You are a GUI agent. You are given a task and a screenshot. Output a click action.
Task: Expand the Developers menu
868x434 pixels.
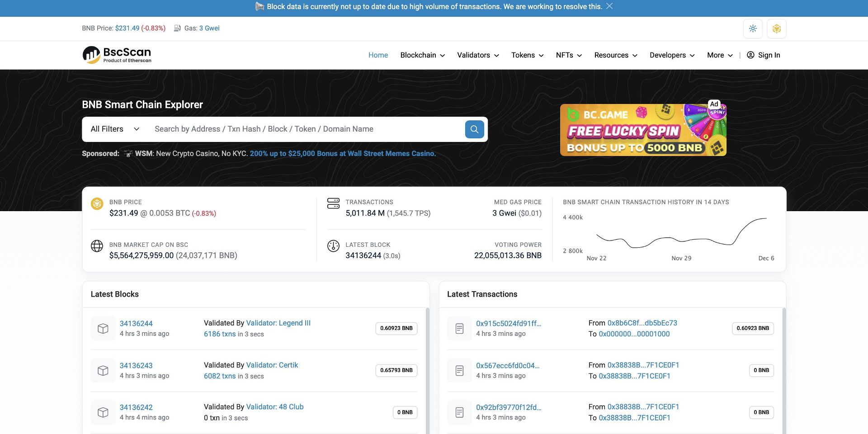(672, 55)
